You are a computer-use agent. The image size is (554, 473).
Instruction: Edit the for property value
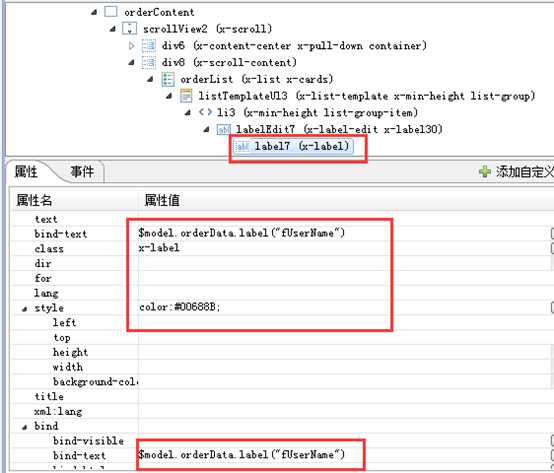[344, 278]
